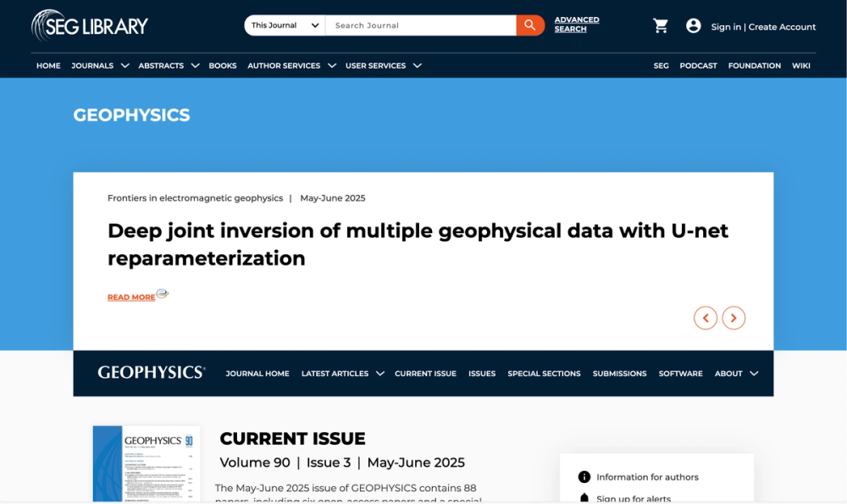Expand the Journals menu chevron

click(125, 65)
